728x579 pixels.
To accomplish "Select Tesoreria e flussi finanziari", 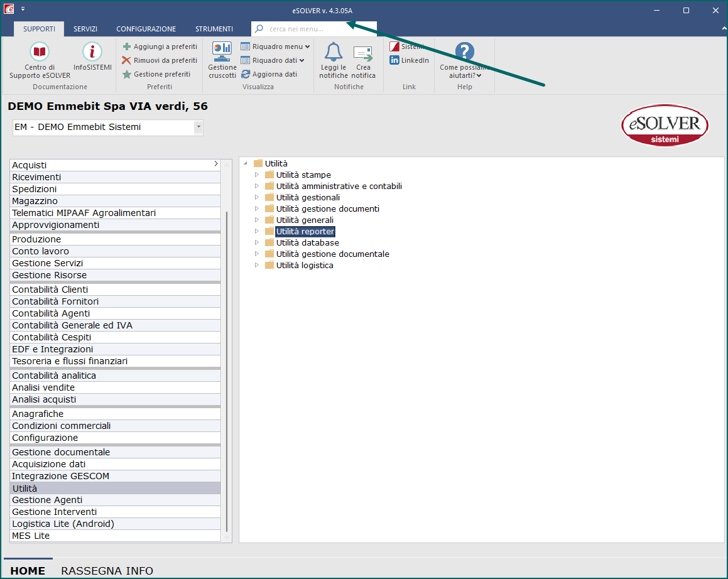I will point(115,361).
